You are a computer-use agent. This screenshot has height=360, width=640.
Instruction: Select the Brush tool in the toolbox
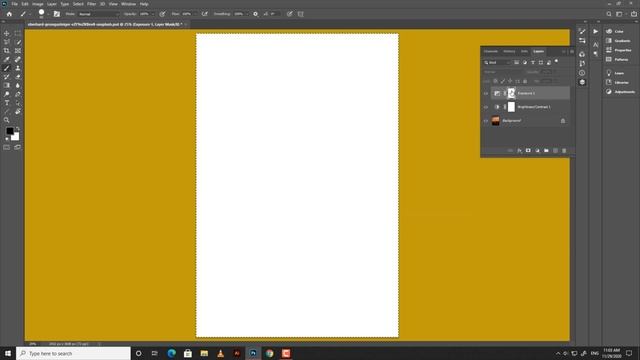pos(7,68)
